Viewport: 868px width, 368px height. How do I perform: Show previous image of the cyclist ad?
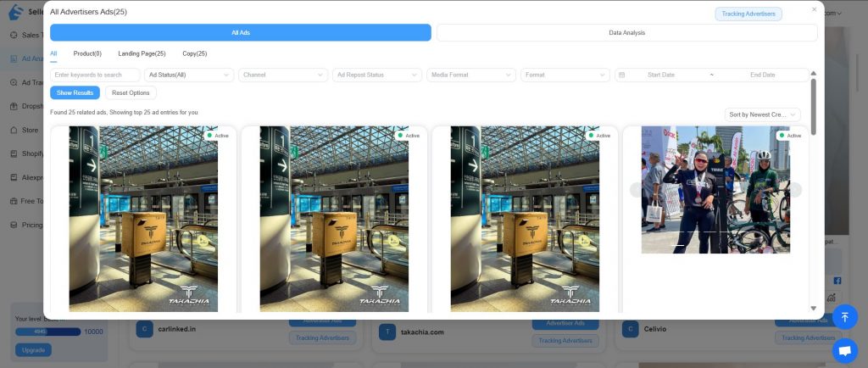[636, 190]
